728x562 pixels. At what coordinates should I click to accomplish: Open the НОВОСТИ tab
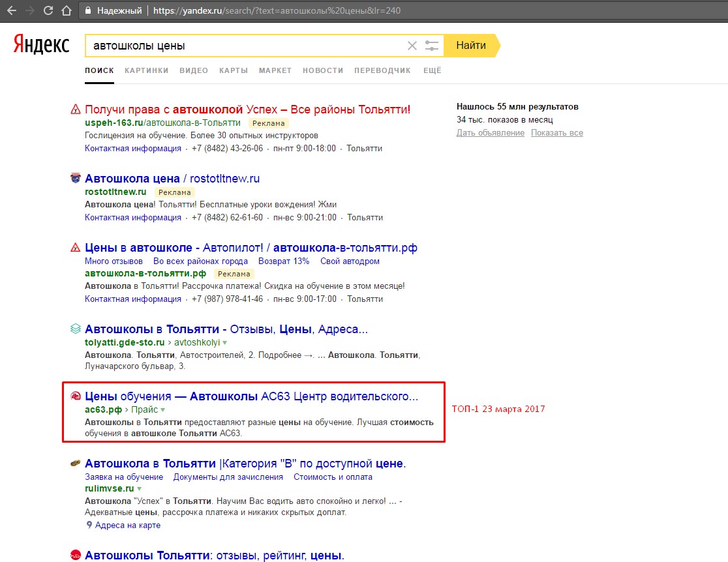323,70
